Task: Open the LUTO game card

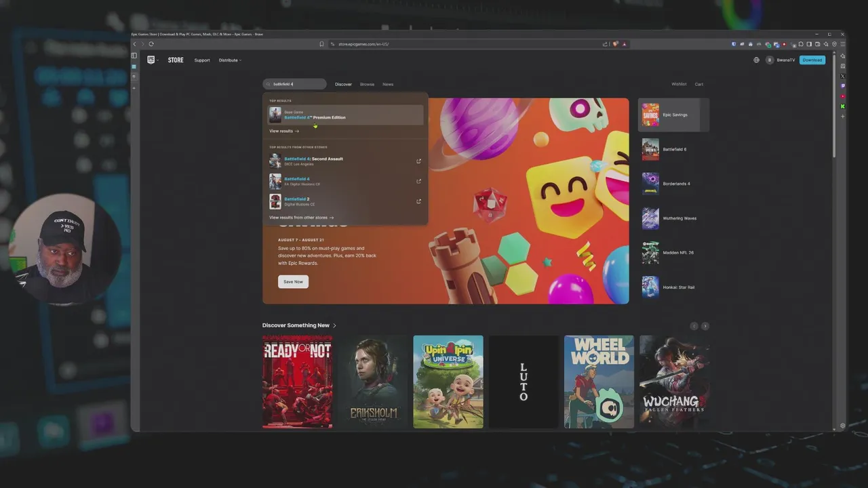Action: point(524,382)
